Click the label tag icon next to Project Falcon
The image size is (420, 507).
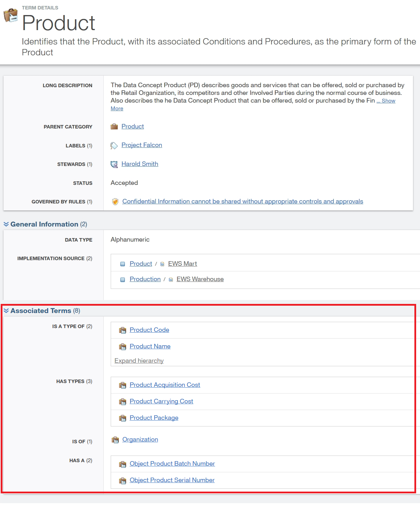114,146
